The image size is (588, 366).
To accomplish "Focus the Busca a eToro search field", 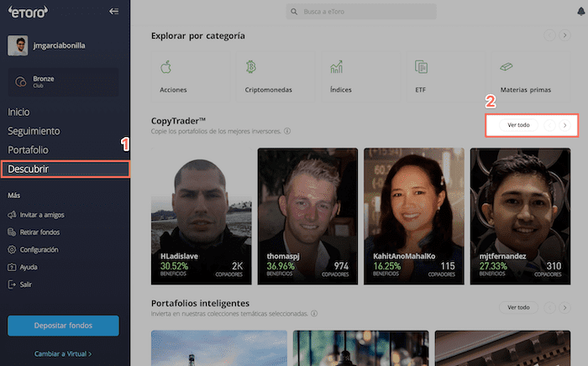I will pyautogui.click(x=361, y=12).
